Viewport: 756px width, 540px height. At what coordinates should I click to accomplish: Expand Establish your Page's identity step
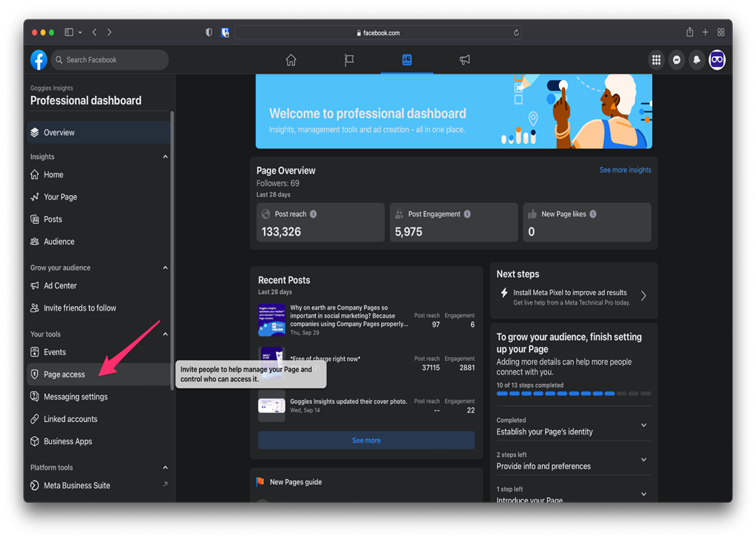tap(644, 426)
